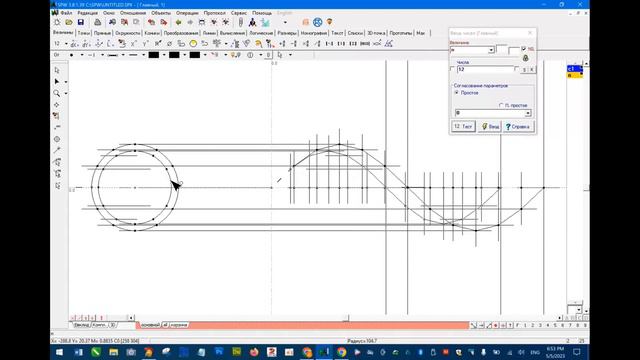Click the second black color swatch
640x360 pixels.
click(x=174, y=55)
